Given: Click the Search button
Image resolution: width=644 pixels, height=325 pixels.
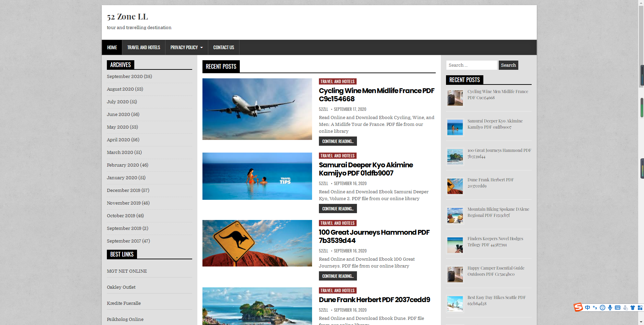Looking at the screenshot, I should 508,65.
